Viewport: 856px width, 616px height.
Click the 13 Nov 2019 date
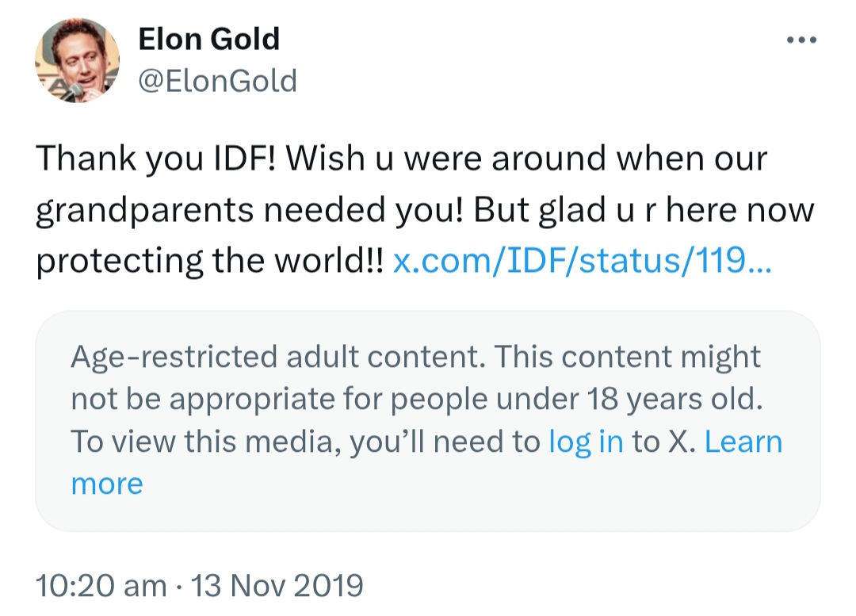[277, 585]
